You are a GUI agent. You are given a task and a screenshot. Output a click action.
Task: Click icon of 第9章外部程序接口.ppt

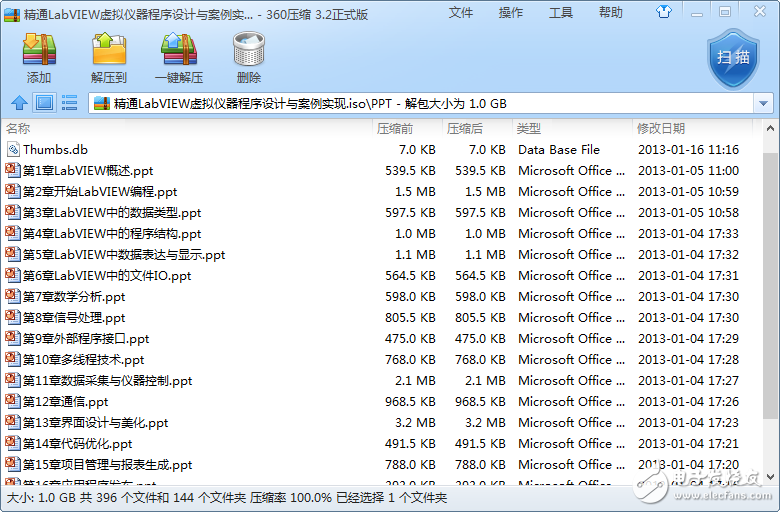pos(12,338)
